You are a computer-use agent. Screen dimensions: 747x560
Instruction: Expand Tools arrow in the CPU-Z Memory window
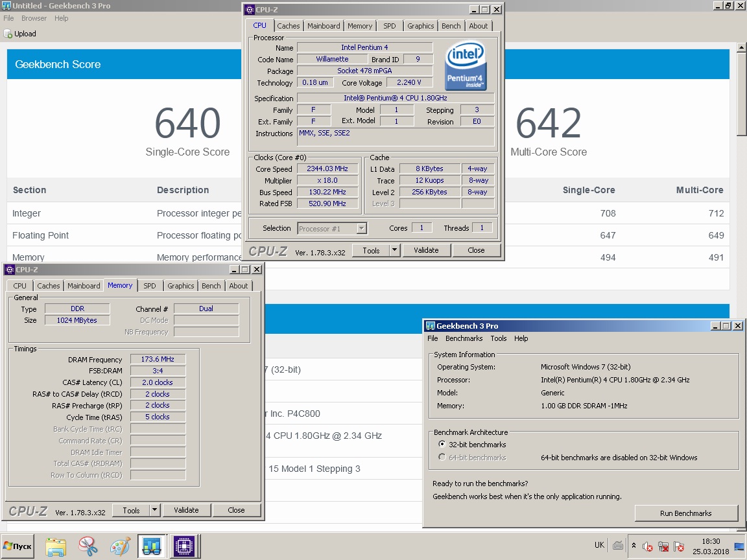[x=154, y=510]
